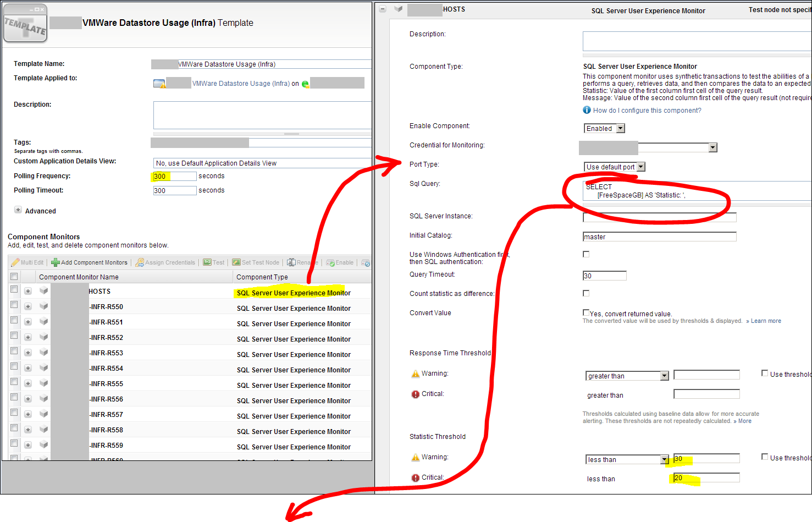The height and width of the screenshot is (522, 812).
Task: Click the Statistic Threshold Warning triangle icon
Action: (416, 457)
